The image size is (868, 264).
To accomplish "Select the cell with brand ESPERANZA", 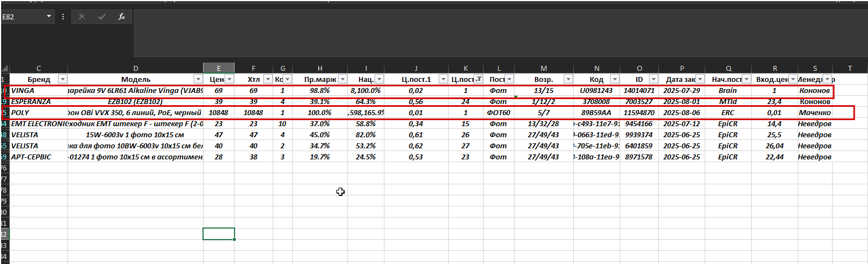I will (x=39, y=101).
